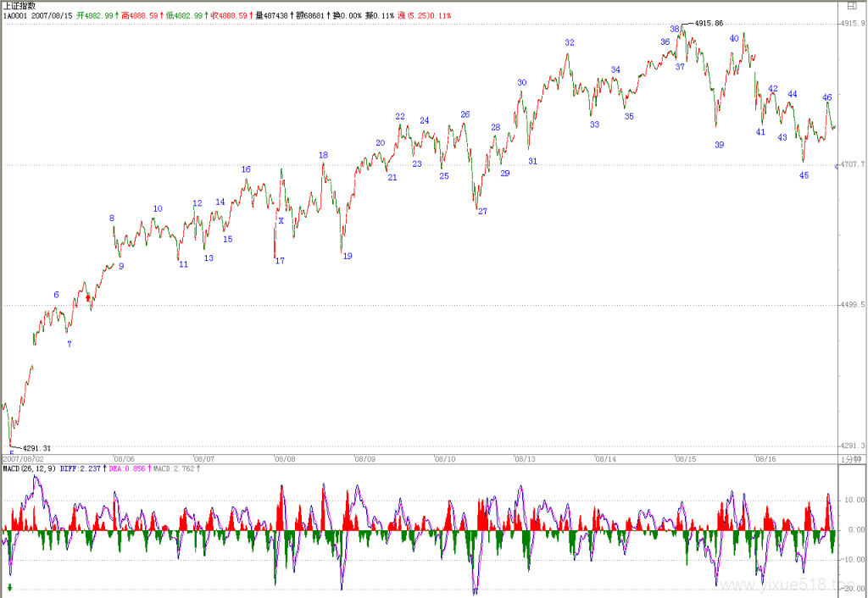Click the DIFF:2.237 value in MACD header
This screenshot has height=598, width=868.
81,468
